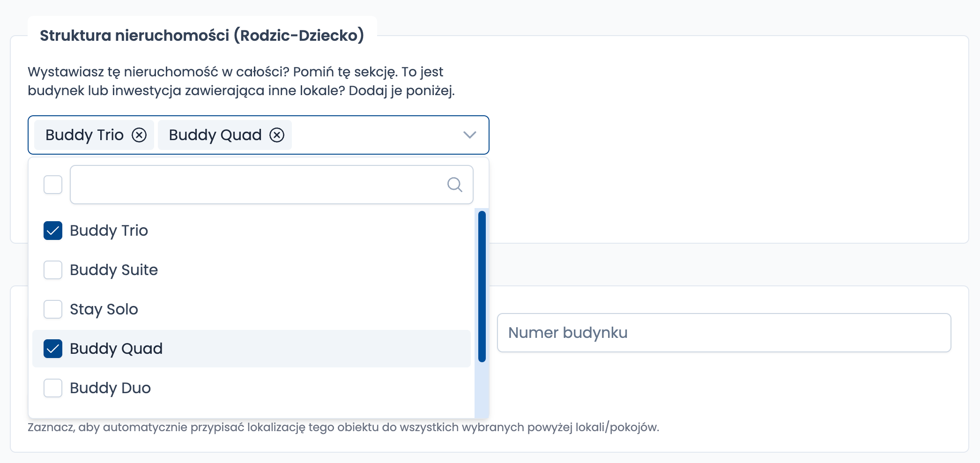Click the Buddy Quad highlighted row
Screen dimensions: 980x463
[x=252, y=349]
